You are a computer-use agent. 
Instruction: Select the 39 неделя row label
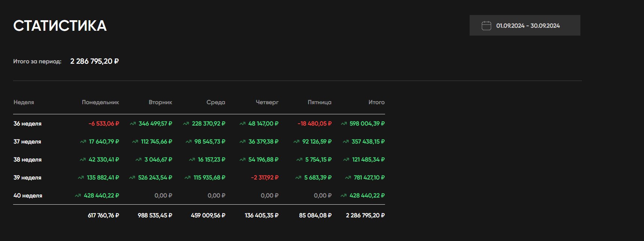27,178
